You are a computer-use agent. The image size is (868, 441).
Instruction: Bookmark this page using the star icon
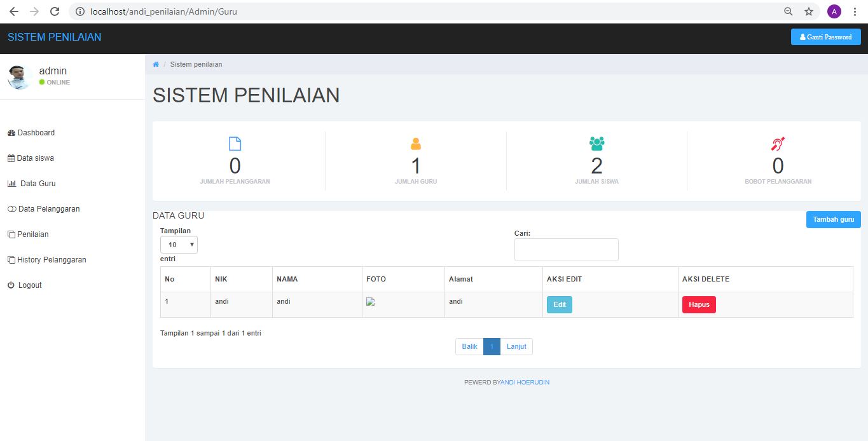808,11
